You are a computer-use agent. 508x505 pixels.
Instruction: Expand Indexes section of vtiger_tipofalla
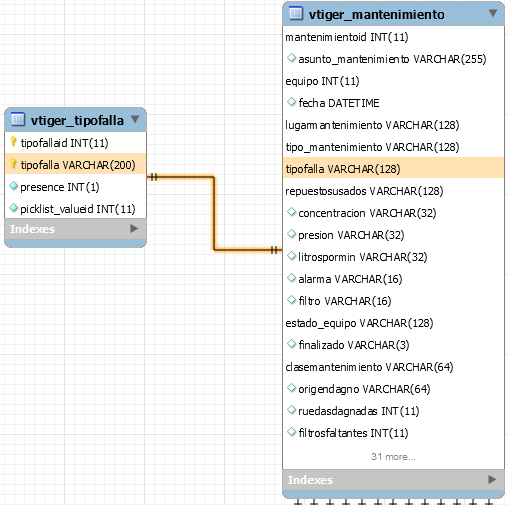[x=134, y=228]
